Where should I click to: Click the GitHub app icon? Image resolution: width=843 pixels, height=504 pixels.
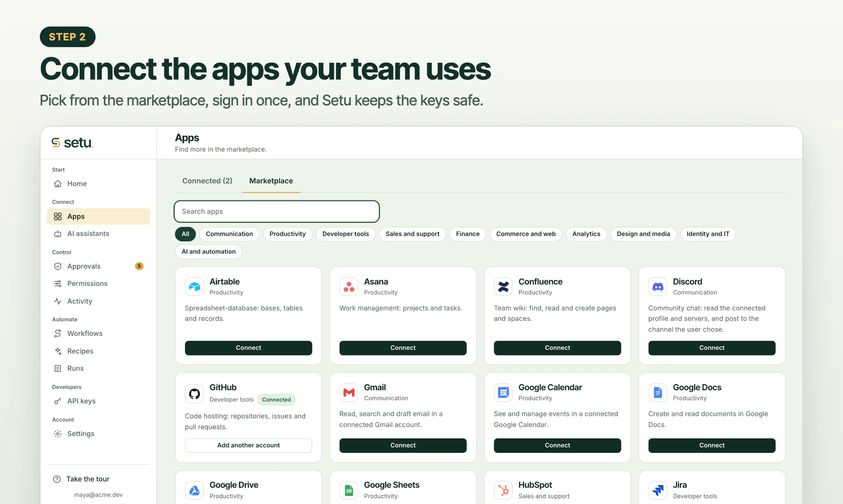[194, 394]
